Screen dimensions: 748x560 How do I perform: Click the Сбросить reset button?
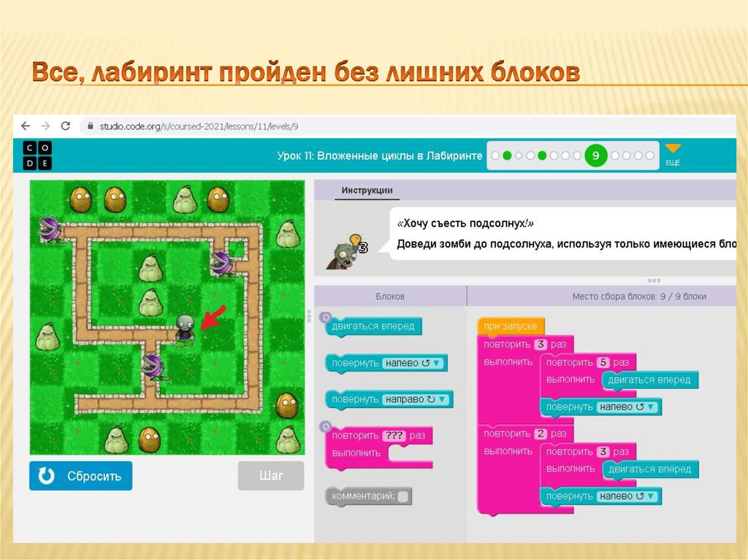(x=80, y=475)
